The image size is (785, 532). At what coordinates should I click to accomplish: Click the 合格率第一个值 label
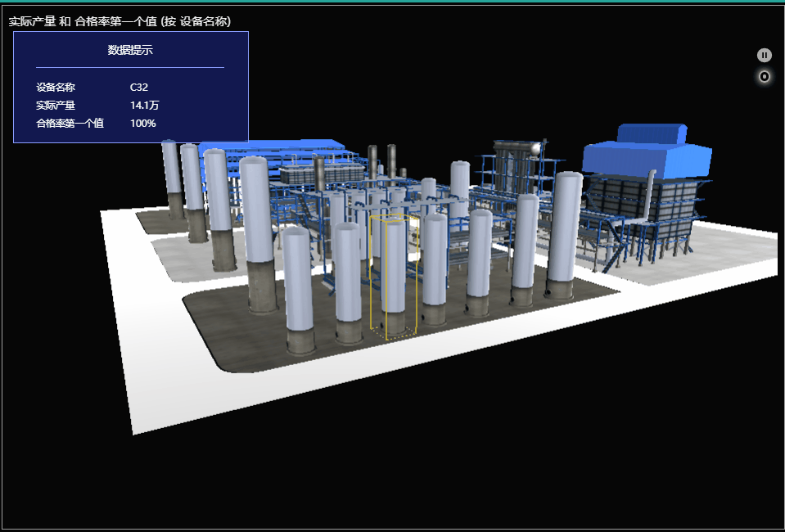point(70,124)
